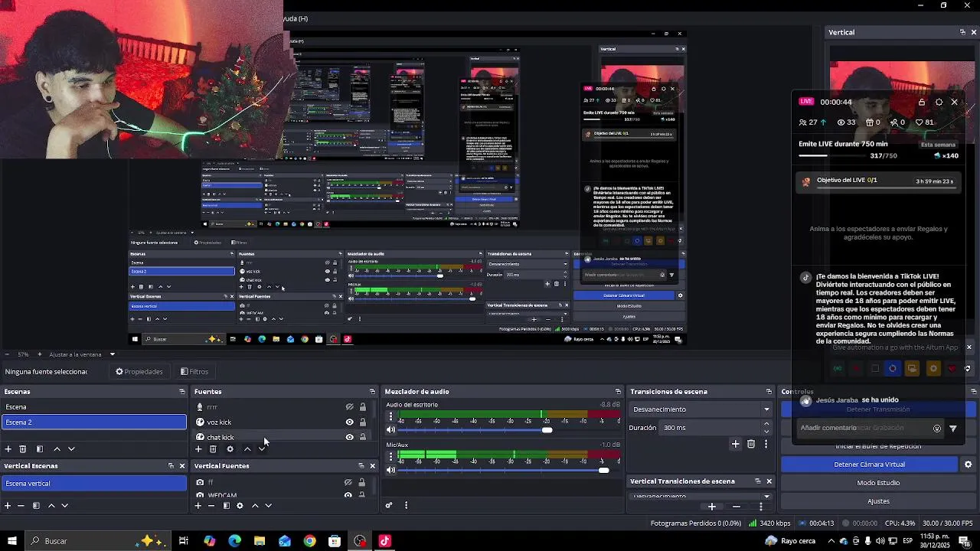Image resolution: width=980 pixels, height=551 pixels.
Task: Select Escena in scenes list
Action: pos(93,407)
